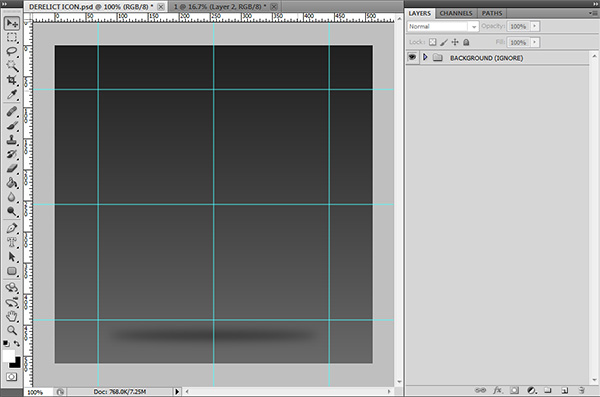600x397 pixels.
Task: Switch to the Channels tab
Action: pyautogui.click(x=456, y=13)
